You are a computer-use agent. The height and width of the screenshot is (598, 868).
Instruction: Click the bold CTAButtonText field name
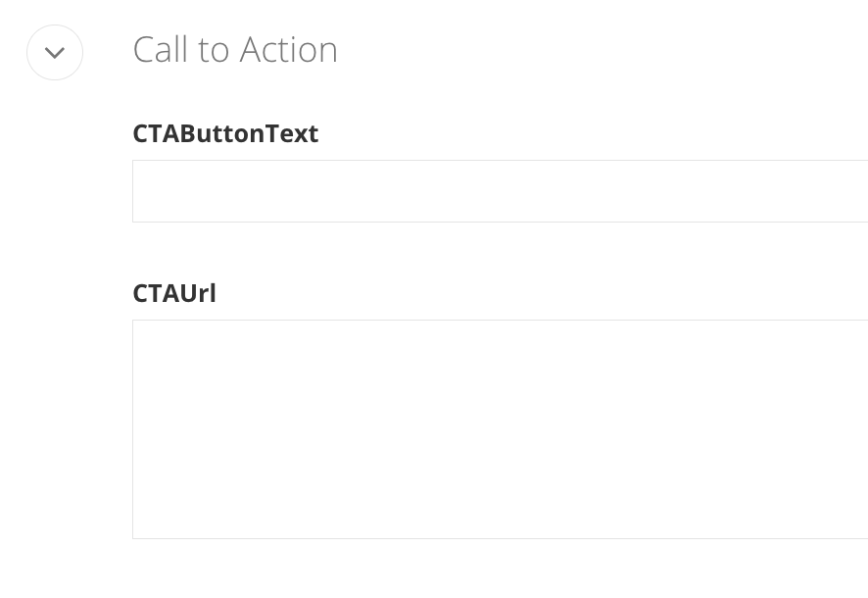(225, 133)
